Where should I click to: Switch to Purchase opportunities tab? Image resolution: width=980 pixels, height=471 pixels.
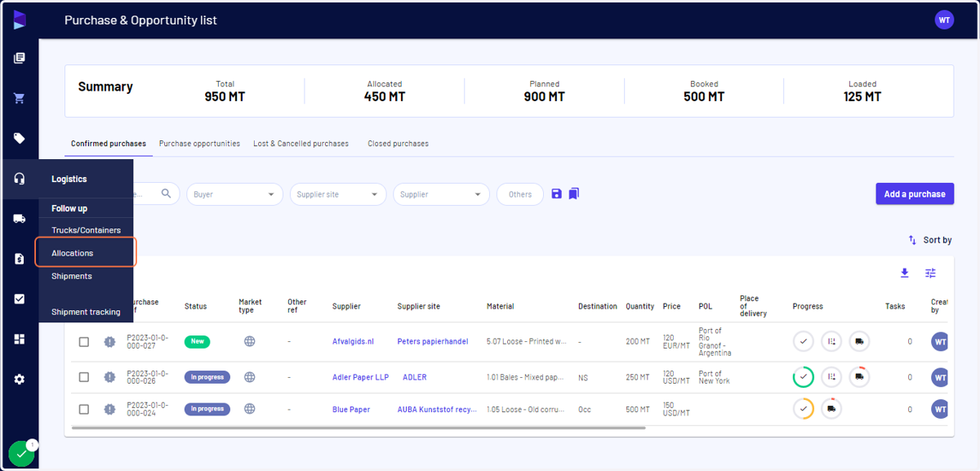(x=199, y=144)
